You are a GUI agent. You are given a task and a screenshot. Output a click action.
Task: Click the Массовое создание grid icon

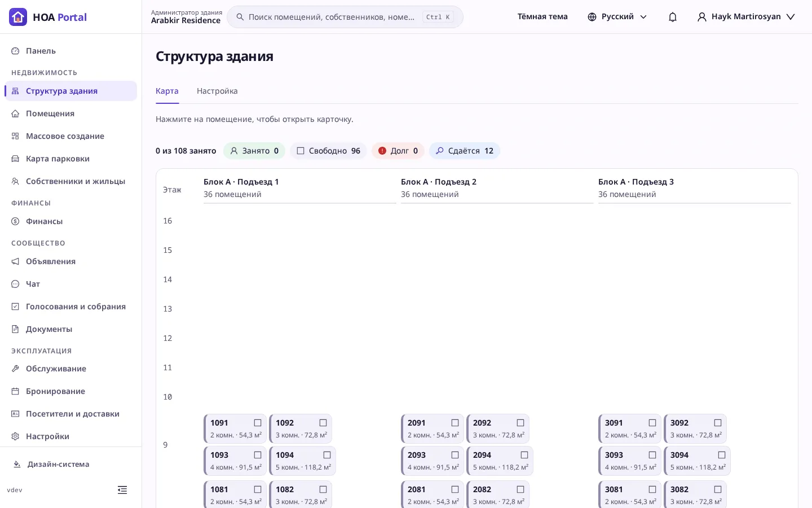coord(15,136)
